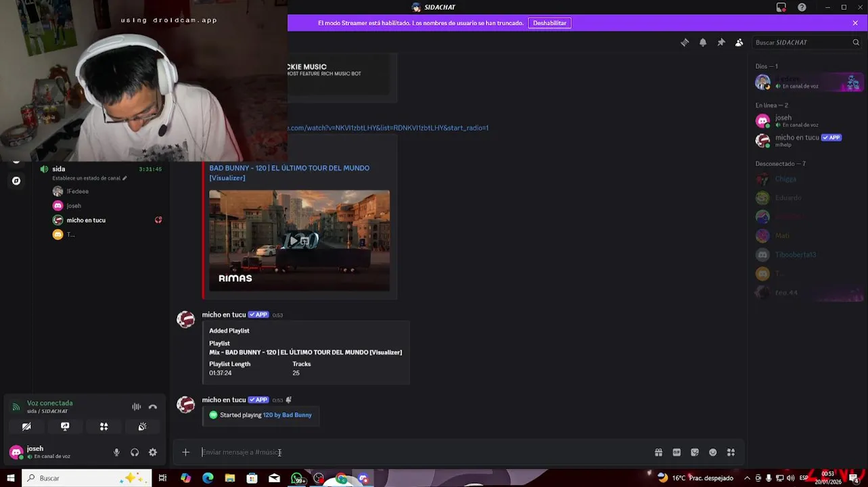Show pinned messages
Image resolution: width=868 pixels, height=487 pixels.
(721, 43)
